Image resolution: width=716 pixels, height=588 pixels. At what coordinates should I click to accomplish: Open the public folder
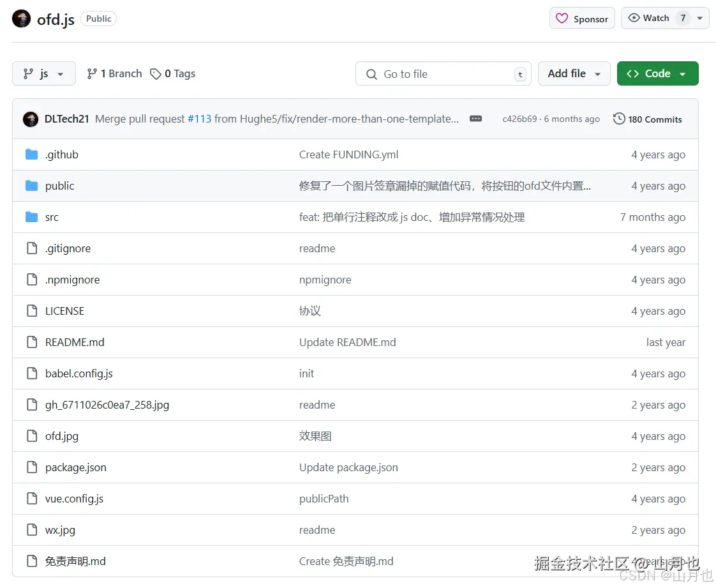coord(59,186)
